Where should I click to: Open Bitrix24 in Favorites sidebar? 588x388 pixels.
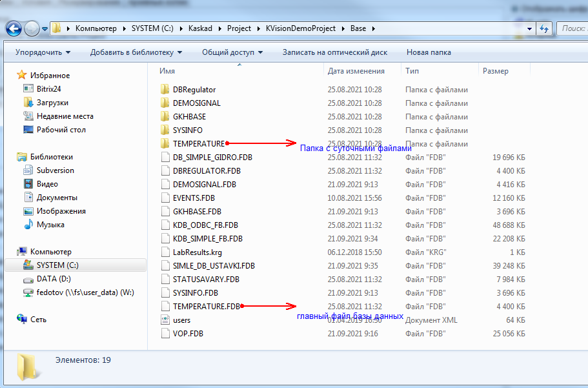click(x=48, y=89)
